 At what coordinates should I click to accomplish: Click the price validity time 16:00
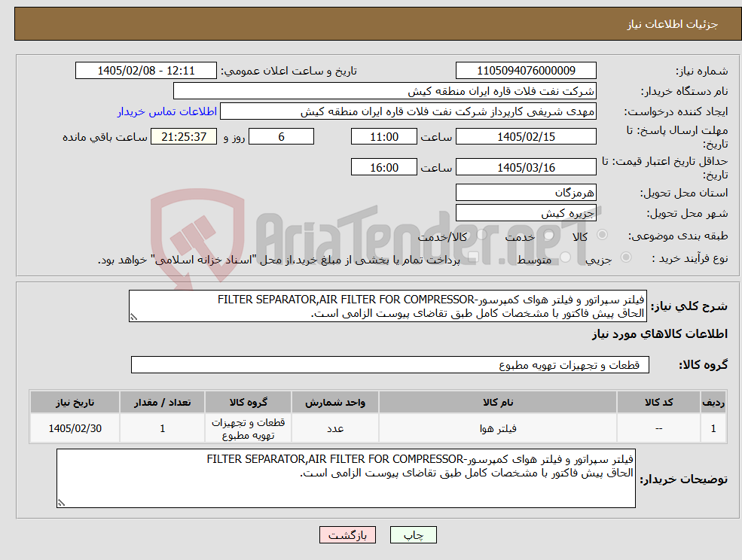tap(383, 167)
